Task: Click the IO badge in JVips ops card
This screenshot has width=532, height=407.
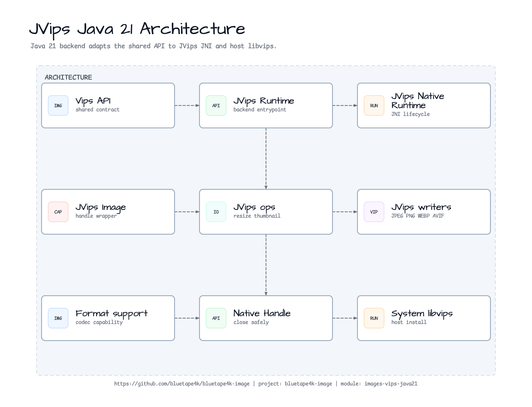Action: pos(216,212)
